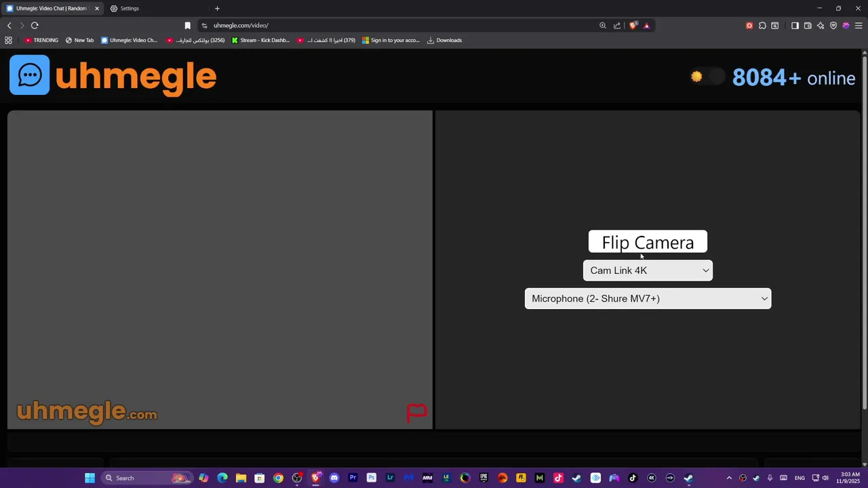Click the Flip Camera button

tap(648, 242)
